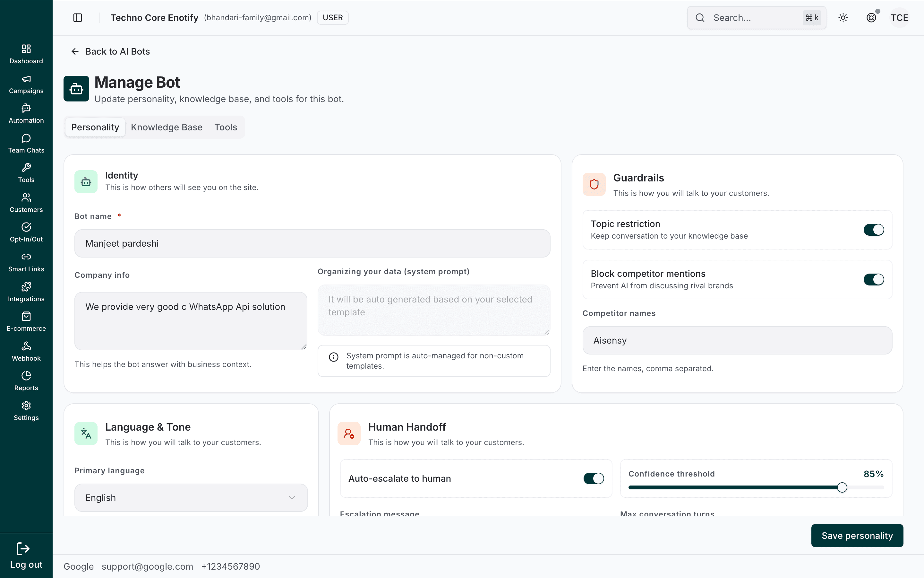
Task: Open Integrations puzzle icon
Action: (26, 287)
